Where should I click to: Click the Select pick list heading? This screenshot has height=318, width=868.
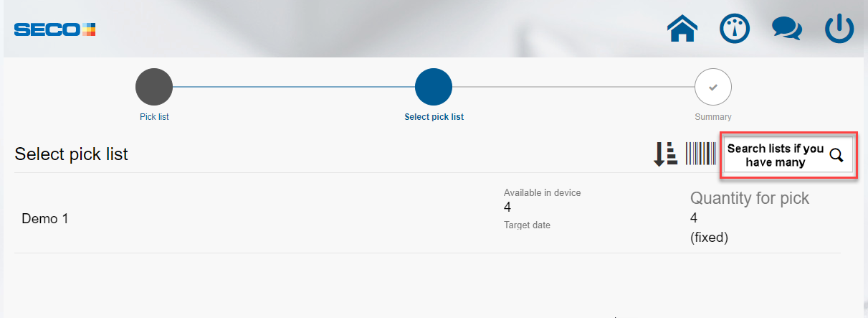(x=72, y=154)
